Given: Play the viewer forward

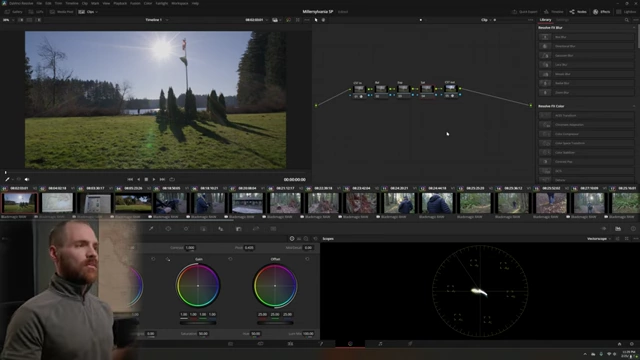Looking at the screenshot, I should 154,179.
